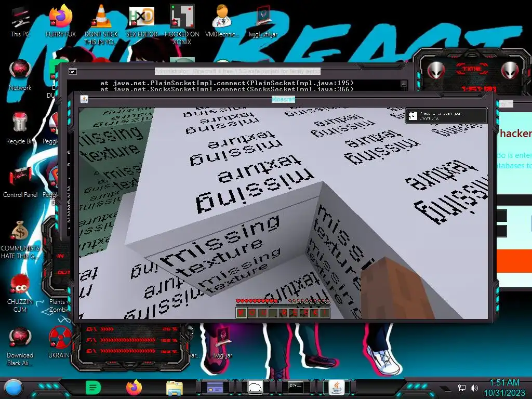This screenshot has height=399, width=532.
Task: Dismiss the Minecraft toast notification at top-right
Action: 446,116
